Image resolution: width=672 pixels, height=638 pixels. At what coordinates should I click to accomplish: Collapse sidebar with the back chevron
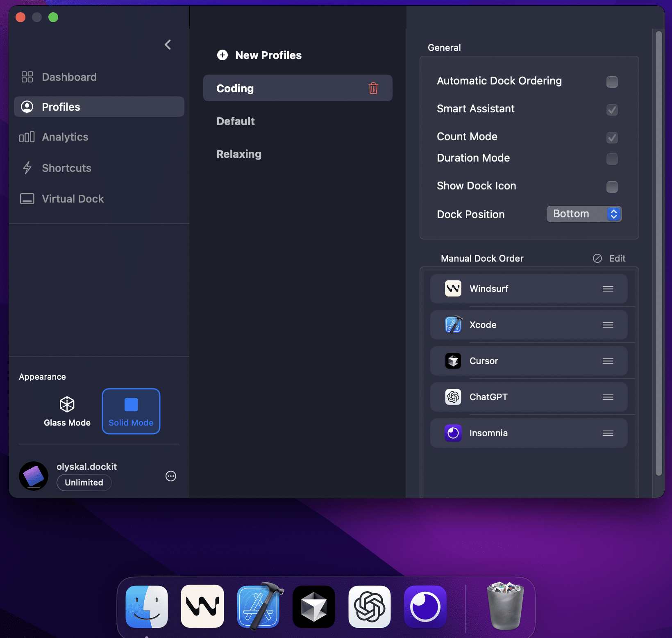[x=168, y=45]
